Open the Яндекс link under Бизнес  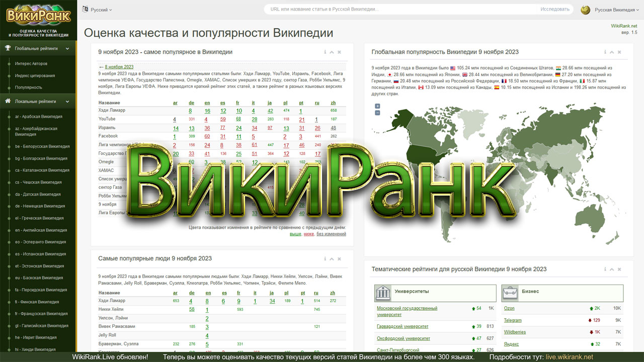tap(511, 344)
